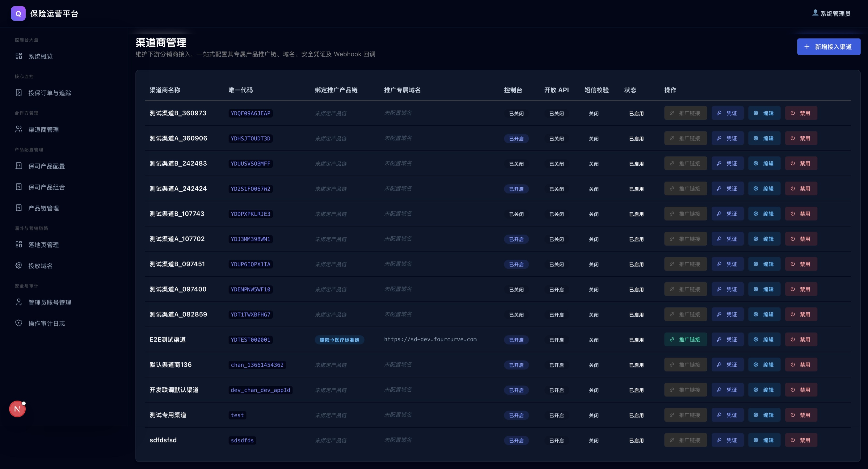Click the 保司产品组合 document icon

tap(19, 187)
